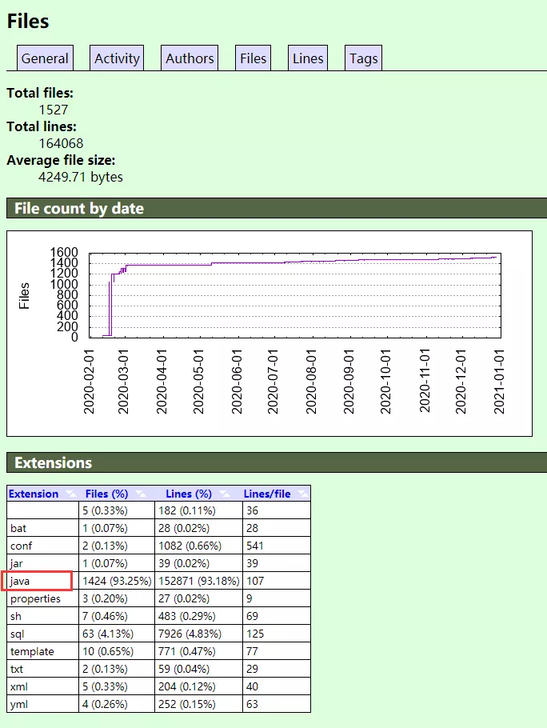Click the sql extension row cell
The width and height of the screenshot is (547, 728).
click(43, 634)
